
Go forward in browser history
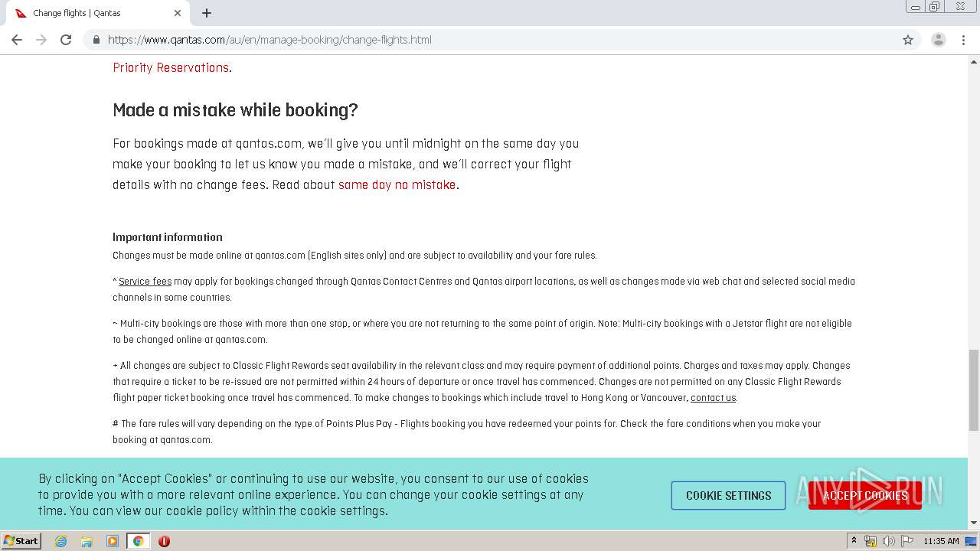[x=41, y=40]
